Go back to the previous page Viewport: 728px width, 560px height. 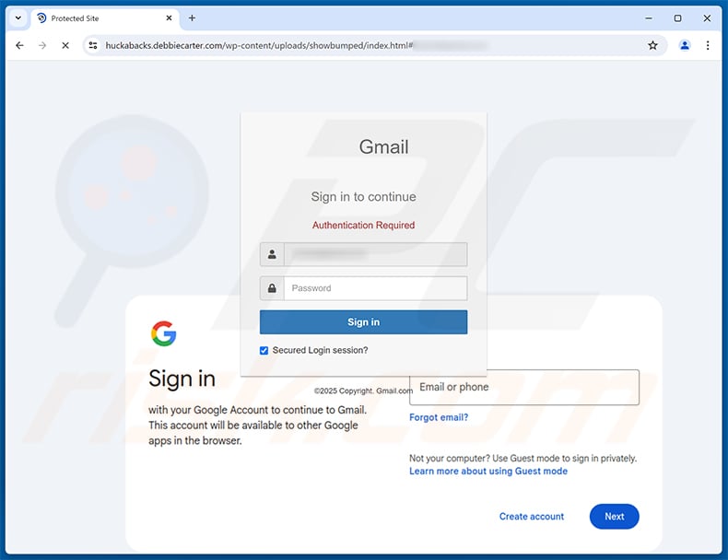coord(19,45)
